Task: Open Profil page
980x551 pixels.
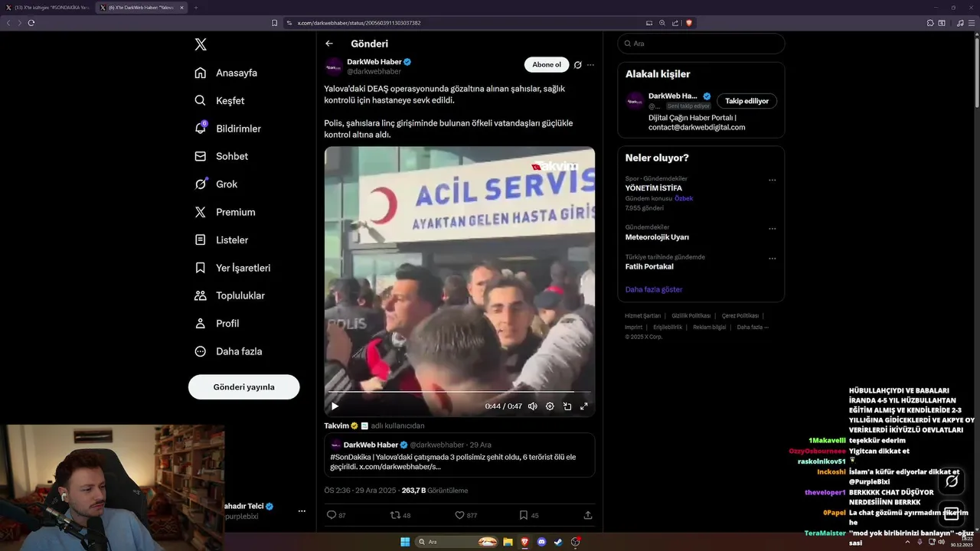Action: [217, 323]
